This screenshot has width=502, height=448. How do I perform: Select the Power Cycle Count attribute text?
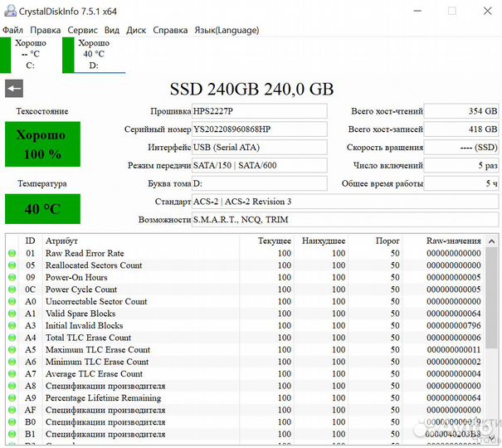81,290
